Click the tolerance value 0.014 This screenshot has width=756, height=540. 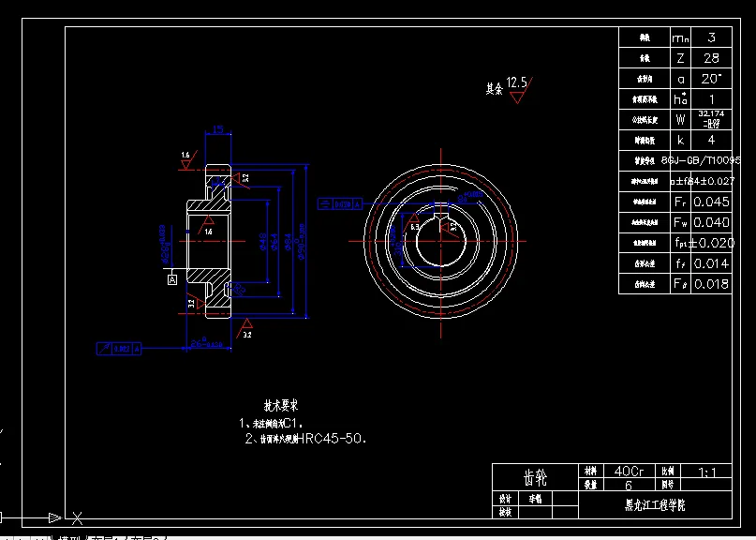(x=712, y=264)
